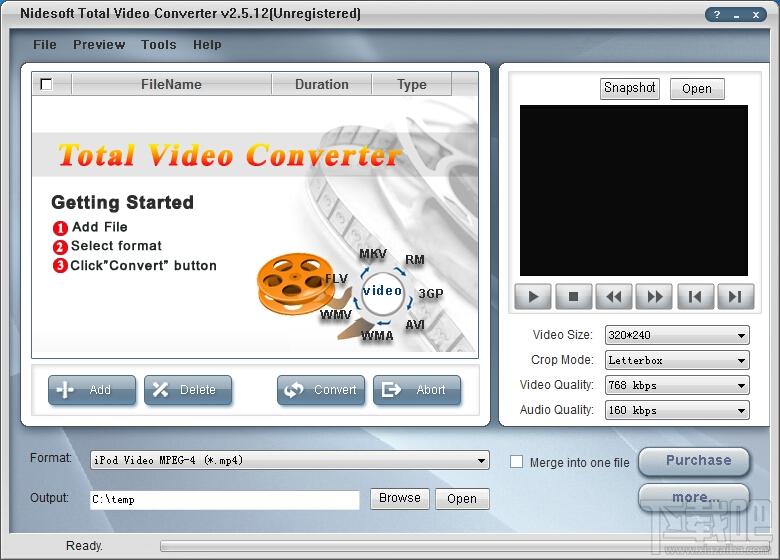Click the Purchase button
780x560 pixels.
694,461
